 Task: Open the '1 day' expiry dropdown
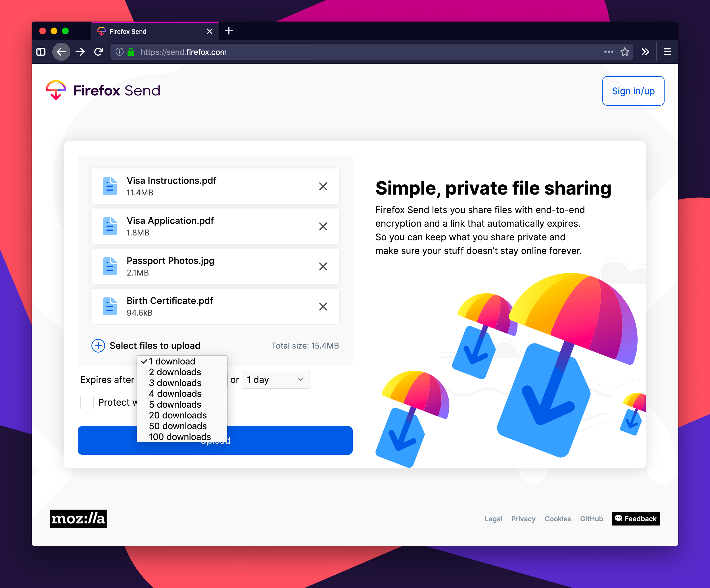[273, 379]
